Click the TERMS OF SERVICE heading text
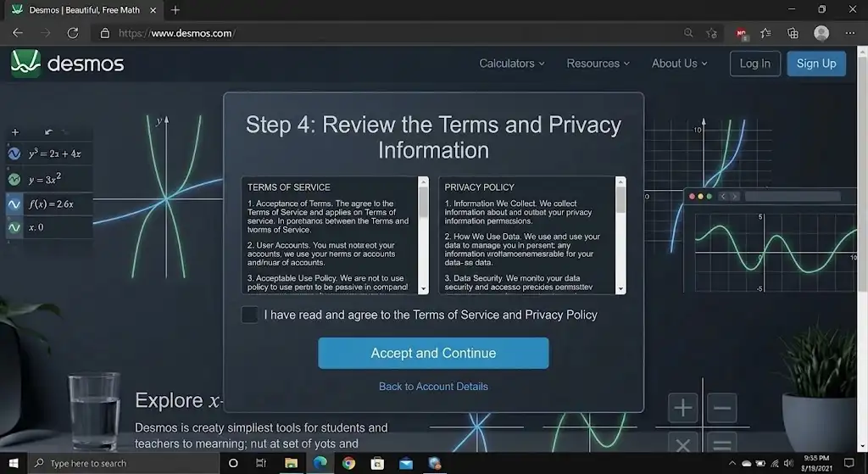Image resolution: width=868 pixels, height=474 pixels. pyautogui.click(x=289, y=187)
